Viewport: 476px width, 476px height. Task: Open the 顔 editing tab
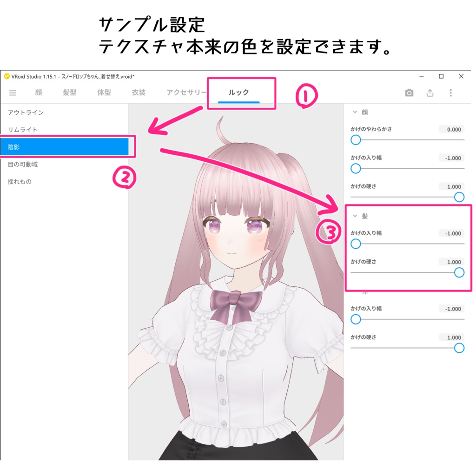pyautogui.click(x=38, y=93)
